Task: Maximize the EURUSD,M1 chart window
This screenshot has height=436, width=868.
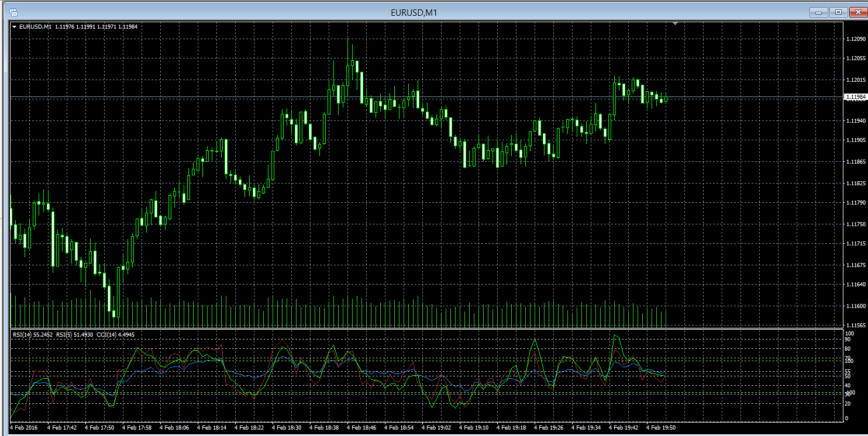Action: click(x=838, y=12)
